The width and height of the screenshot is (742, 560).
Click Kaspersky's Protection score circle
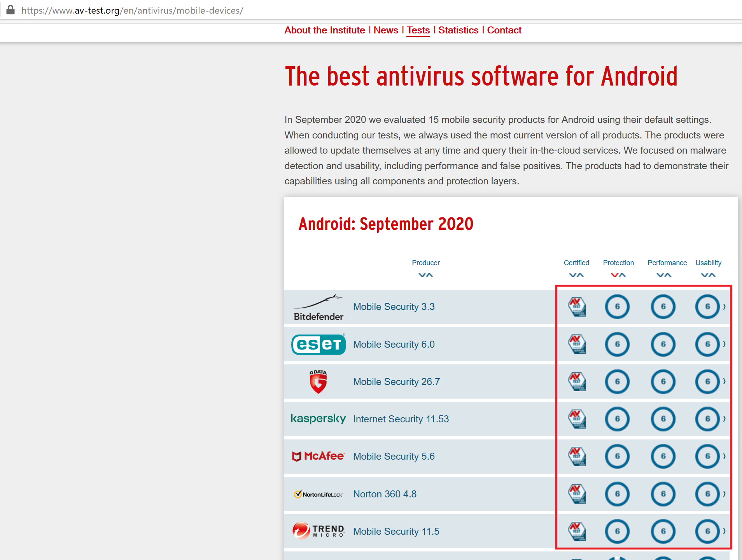[x=618, y=419]
